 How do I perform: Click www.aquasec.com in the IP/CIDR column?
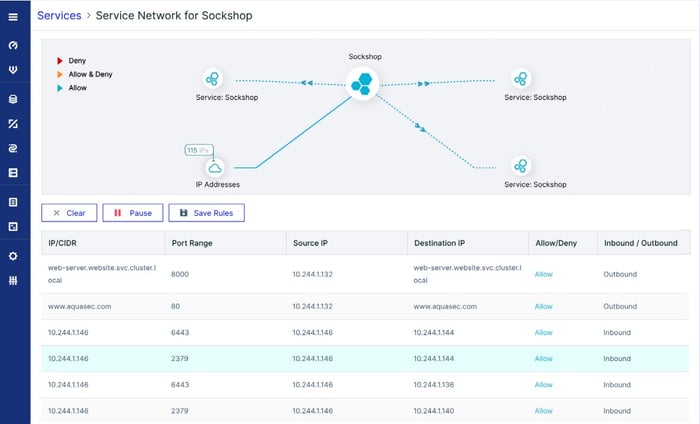pyautogui.click(x=79, y=306)
